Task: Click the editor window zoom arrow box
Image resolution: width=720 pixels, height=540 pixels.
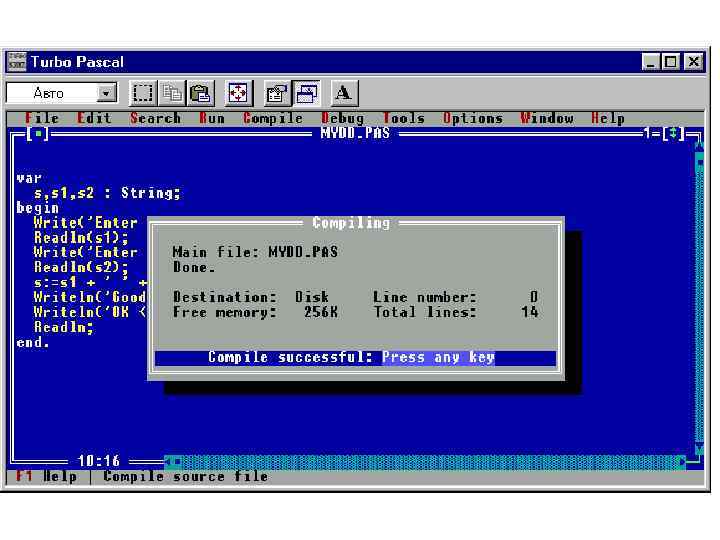Action: click(x=674, y=133)
